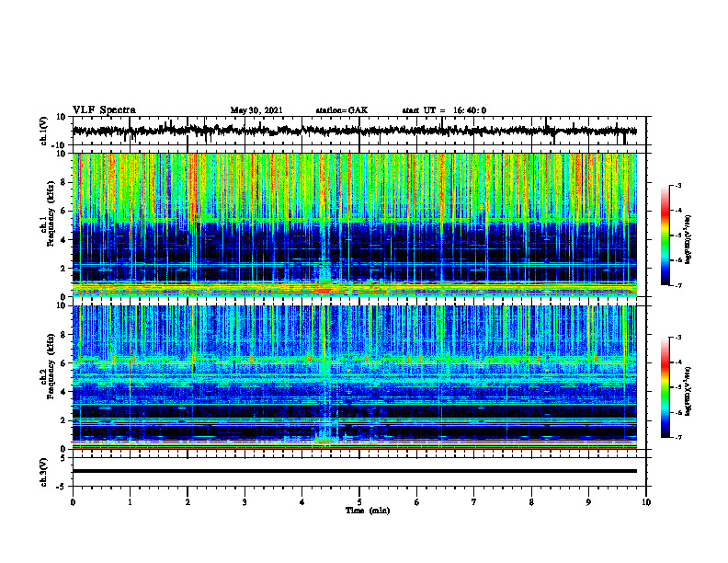Click the "-5" tick on ch.3(V) axis
This screenshot has width=728, height=563.
click(x=62, y=487)
